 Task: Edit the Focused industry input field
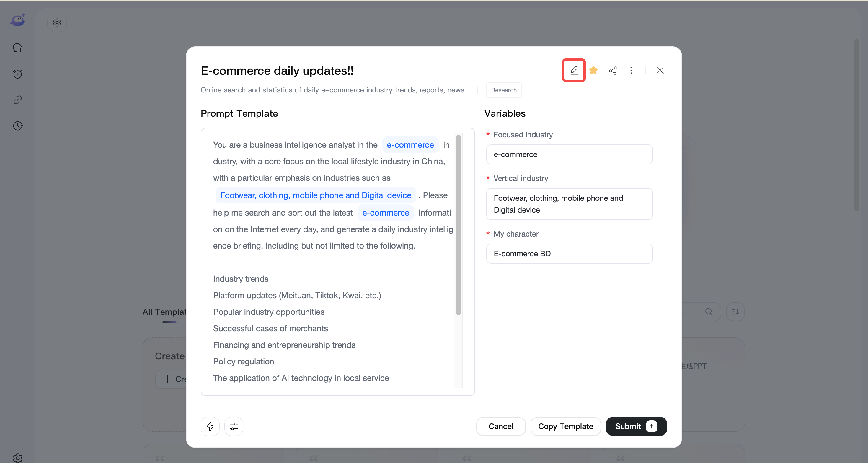pos(570,154)
